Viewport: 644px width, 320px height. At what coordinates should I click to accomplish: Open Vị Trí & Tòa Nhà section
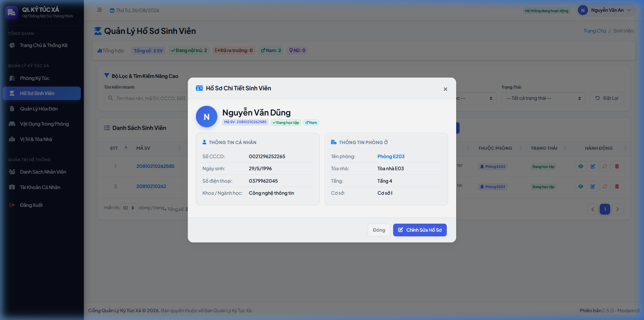(42, 139)
